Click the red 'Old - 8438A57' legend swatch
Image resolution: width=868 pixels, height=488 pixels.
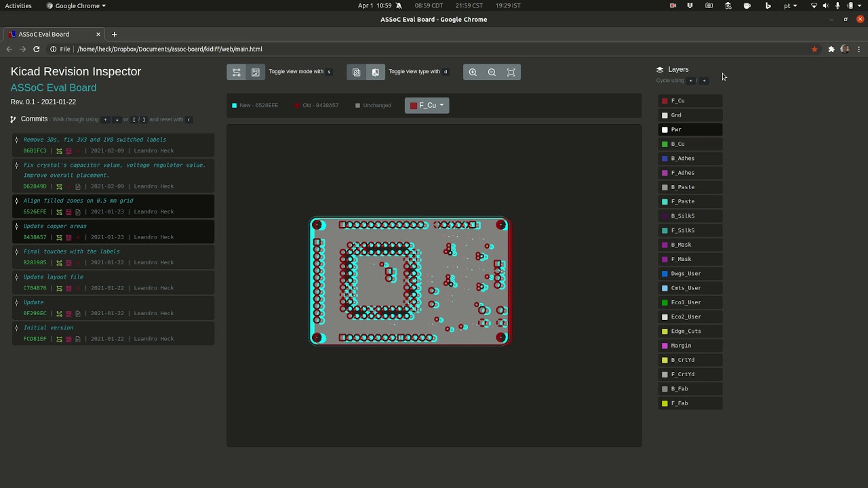[297, 105]
